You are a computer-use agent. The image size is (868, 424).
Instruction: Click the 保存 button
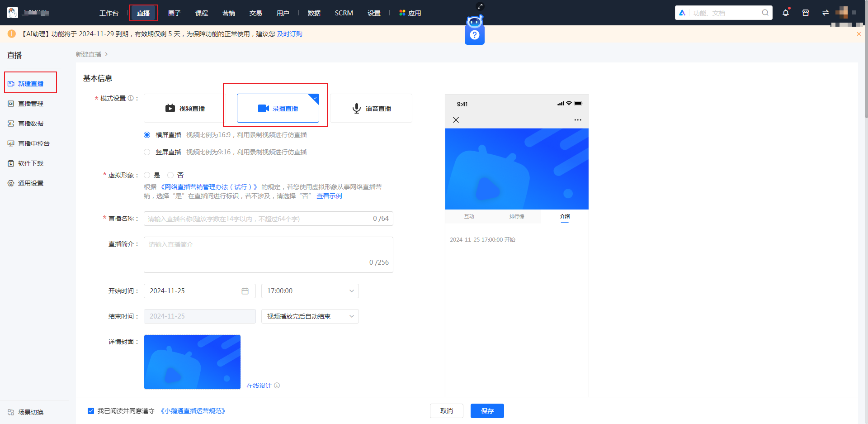coord(487,411)
